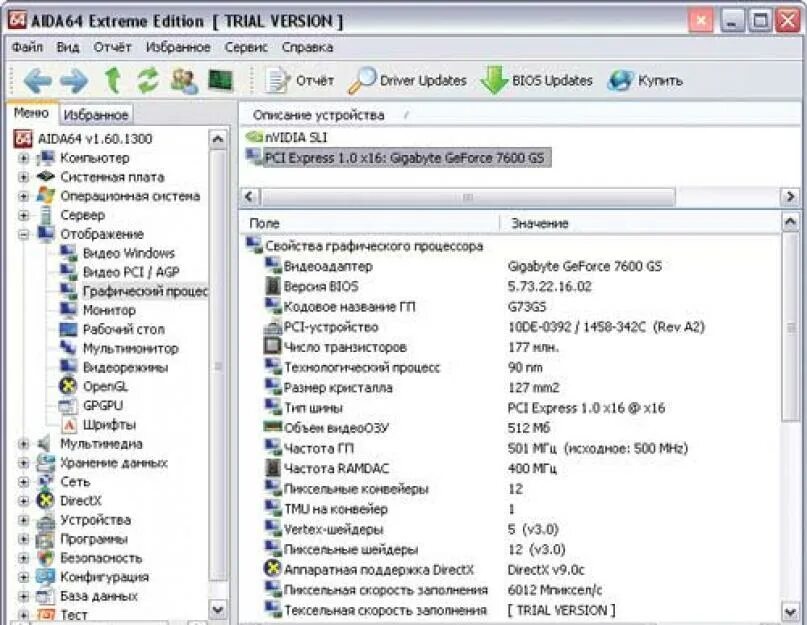Image resolution: width=807 pixels, height=625 pixels.
Task: Open the Вид menu
Action: [x=68, y=47]
